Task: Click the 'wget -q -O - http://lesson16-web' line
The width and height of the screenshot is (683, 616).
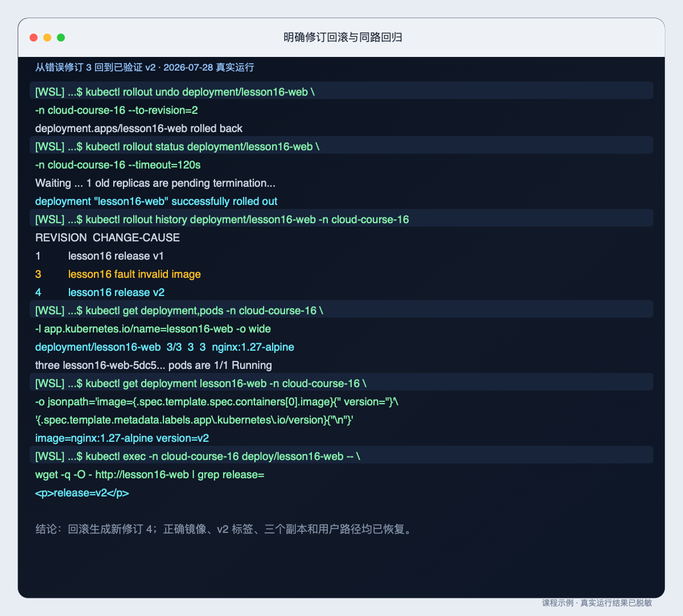Action: [150, 474]
